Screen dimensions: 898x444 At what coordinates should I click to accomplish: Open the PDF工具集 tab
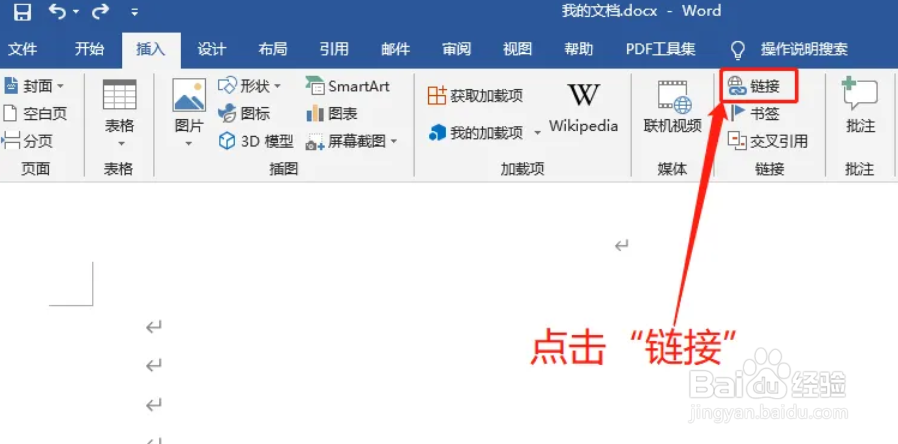660,49
